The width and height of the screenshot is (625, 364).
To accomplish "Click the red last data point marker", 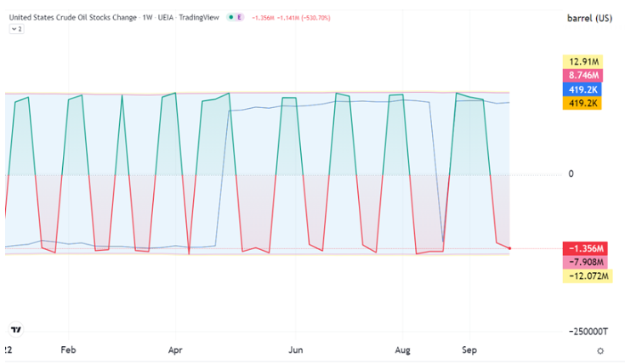I will pos(509,248).
